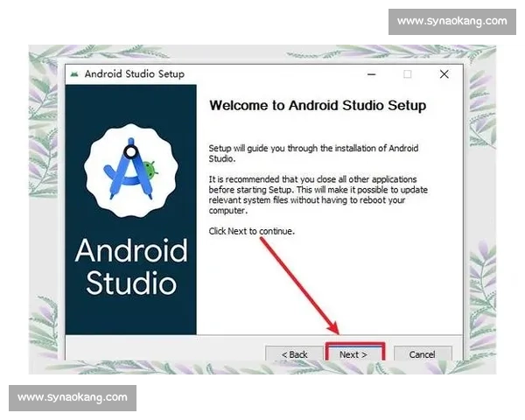Click the < Back button
This screenshot has width=525, height=420.
click(294, 353)
